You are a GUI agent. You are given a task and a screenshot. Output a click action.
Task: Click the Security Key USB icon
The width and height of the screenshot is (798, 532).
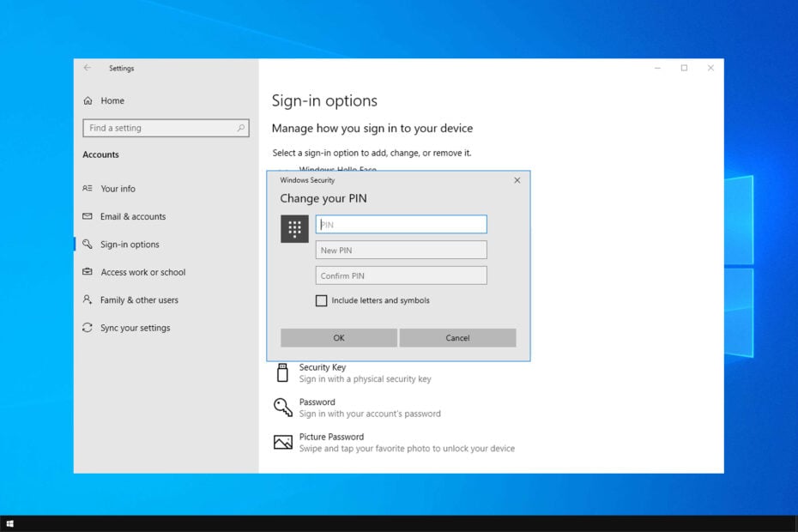[x=283, y=372]
